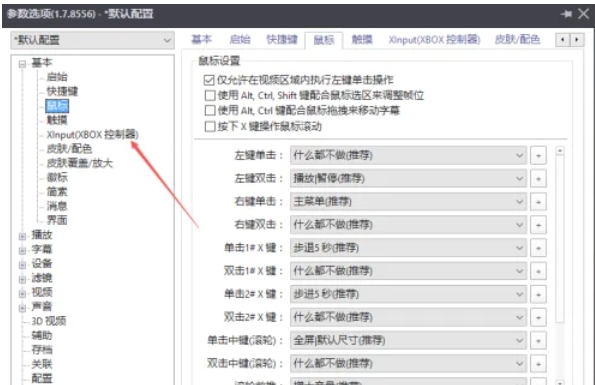The height and width of the screenshot is (385, 595).
Task: Open the 双击中键(滚轮) dropdown
Action: pyautogui.click(x=408, y=364)
